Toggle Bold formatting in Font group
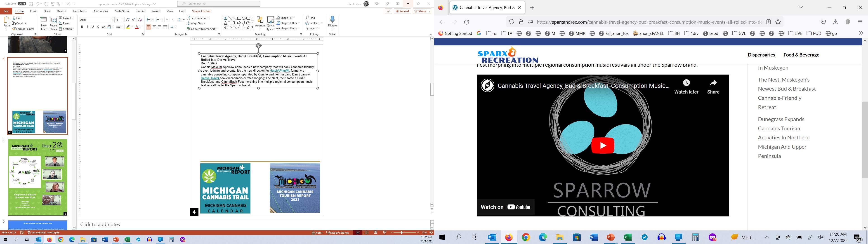The width and height of the screenshot is (868, 244). tap(82, 27)
